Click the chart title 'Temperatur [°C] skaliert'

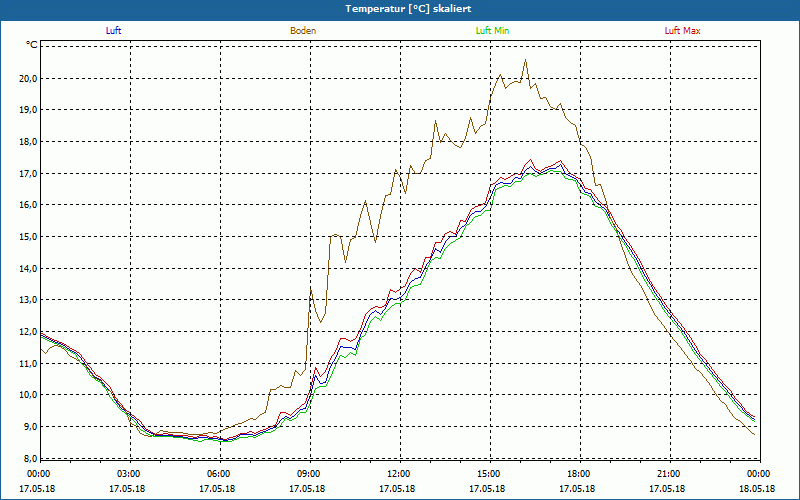(x=408, y=9)
